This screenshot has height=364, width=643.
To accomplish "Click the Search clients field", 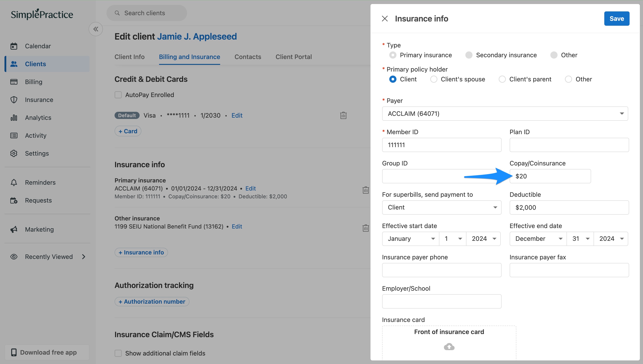I will click(x=147, y=13).
